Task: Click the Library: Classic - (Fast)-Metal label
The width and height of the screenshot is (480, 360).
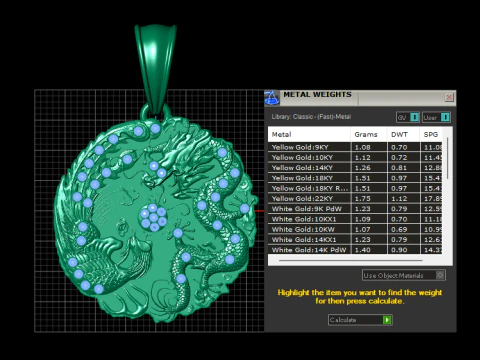Action: click(311, 117)
